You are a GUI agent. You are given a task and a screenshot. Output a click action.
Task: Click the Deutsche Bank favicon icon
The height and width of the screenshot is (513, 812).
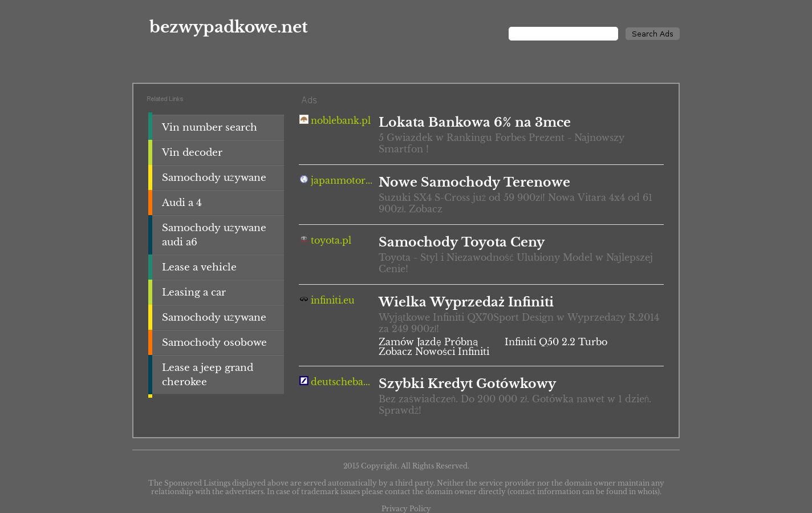304,381
